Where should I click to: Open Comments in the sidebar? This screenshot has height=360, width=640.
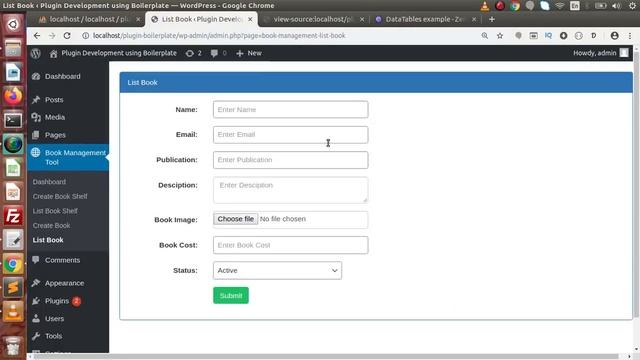click(62, 260)
